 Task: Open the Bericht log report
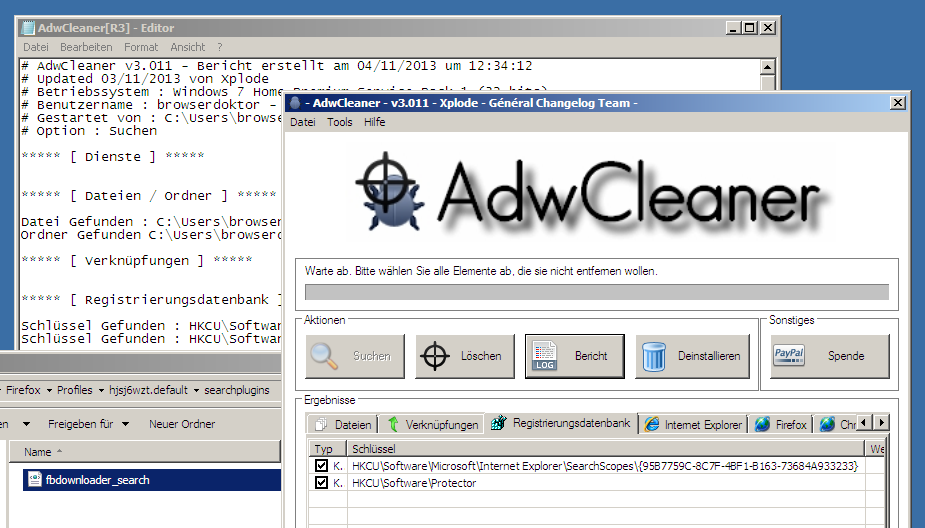coord(575,356)
